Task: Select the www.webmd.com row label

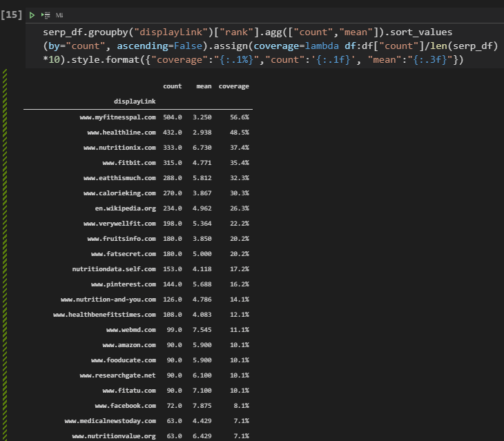Action: click(x=131, y=330)
